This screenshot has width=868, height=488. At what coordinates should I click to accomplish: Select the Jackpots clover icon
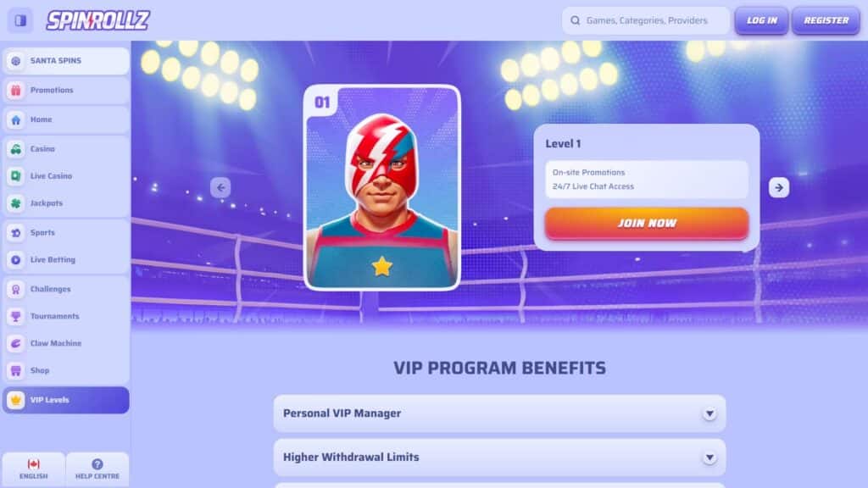16,203
